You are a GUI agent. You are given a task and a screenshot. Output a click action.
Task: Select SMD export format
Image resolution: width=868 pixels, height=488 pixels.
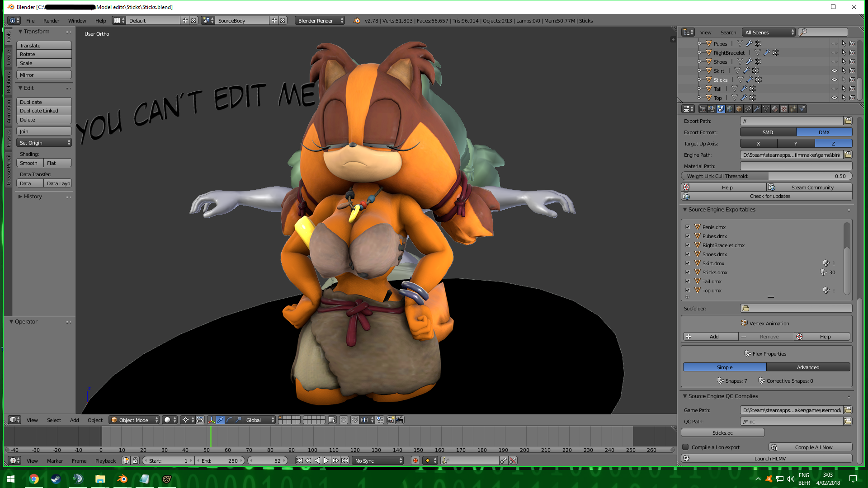tap(768, 132)
